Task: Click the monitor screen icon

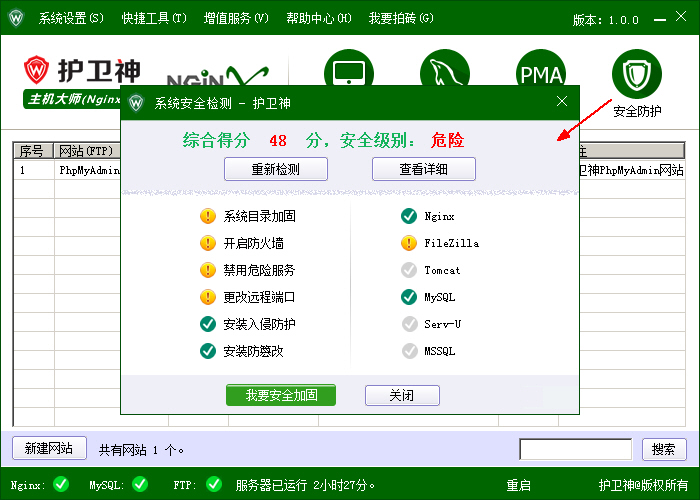Action: click(x=349, y=67)
